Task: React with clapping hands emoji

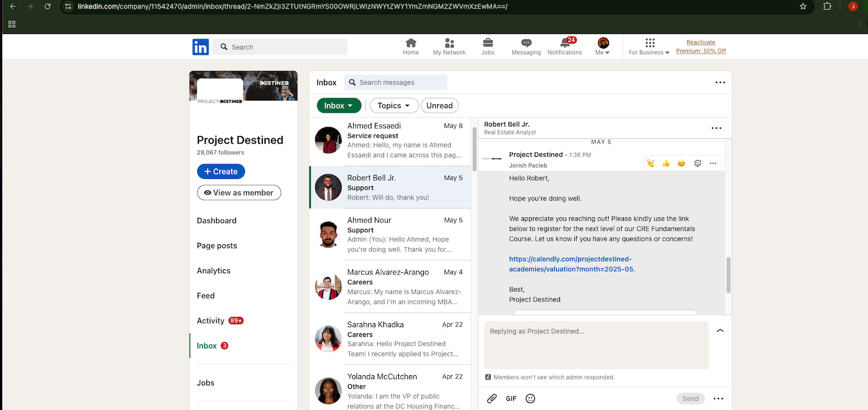Action: pyautogui.click(x=651, y=163)
